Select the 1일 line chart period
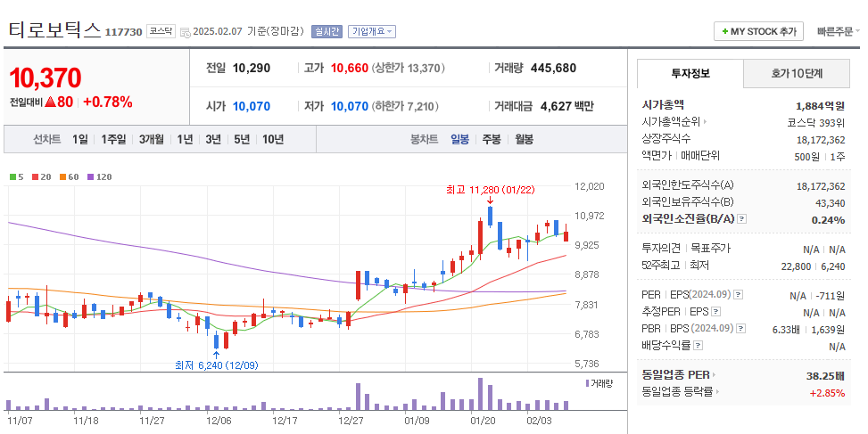 (79, 139)
